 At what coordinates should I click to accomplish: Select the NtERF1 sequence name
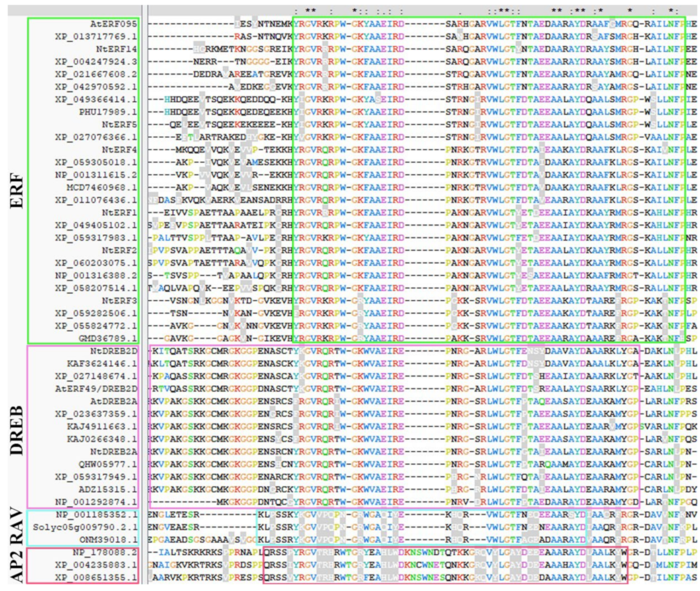click(x=119, y=213)
